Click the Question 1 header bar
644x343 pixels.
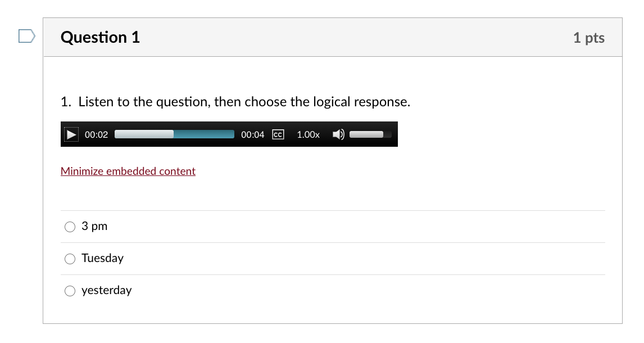100,37
